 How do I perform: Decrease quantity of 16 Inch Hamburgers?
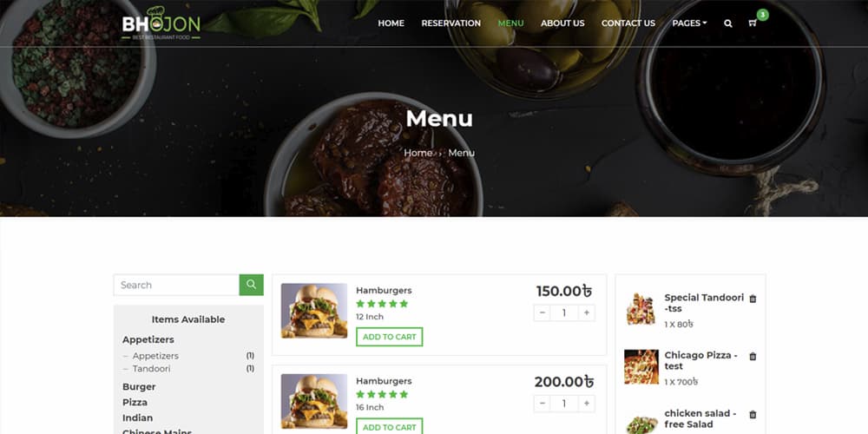542,404
